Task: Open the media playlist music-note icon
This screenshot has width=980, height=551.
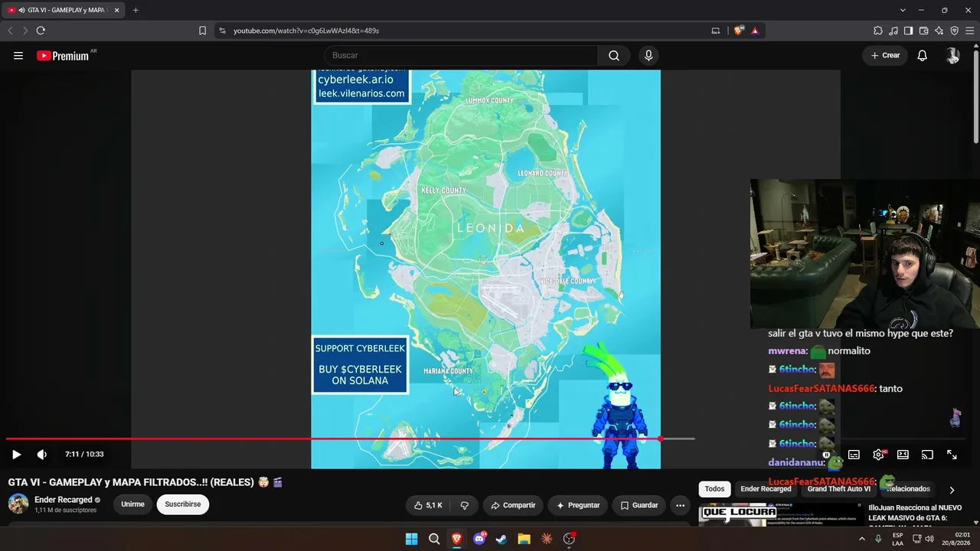Action: click(x=893, y=31)
